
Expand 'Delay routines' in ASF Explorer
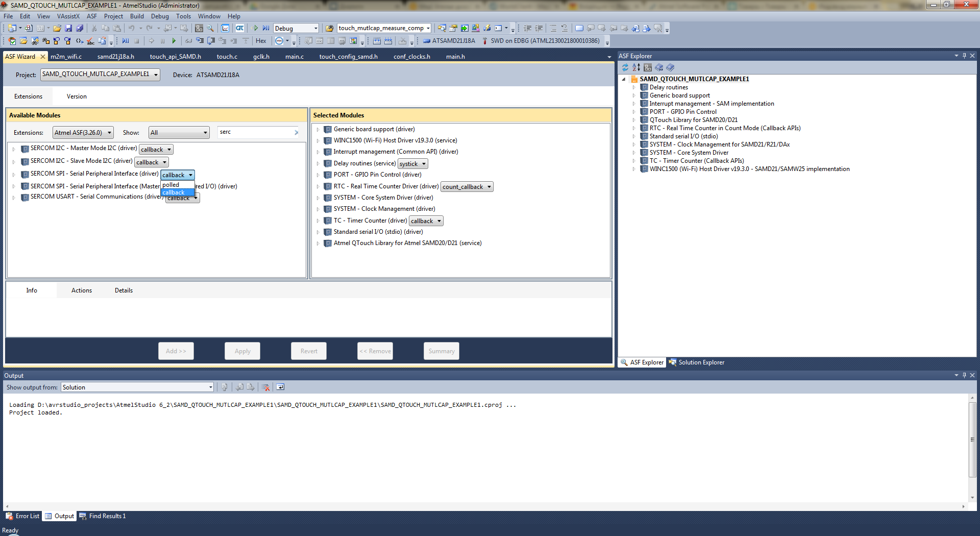[x=634, y=87]
